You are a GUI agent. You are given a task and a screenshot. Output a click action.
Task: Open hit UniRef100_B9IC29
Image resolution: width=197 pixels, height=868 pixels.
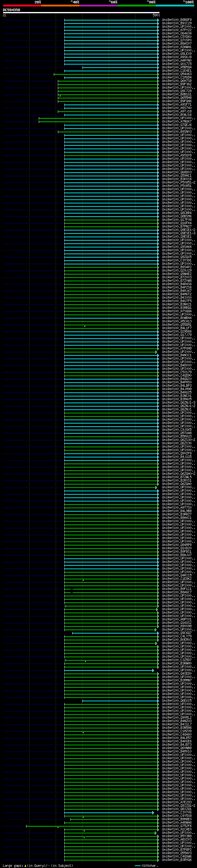[x=177, y=23]
